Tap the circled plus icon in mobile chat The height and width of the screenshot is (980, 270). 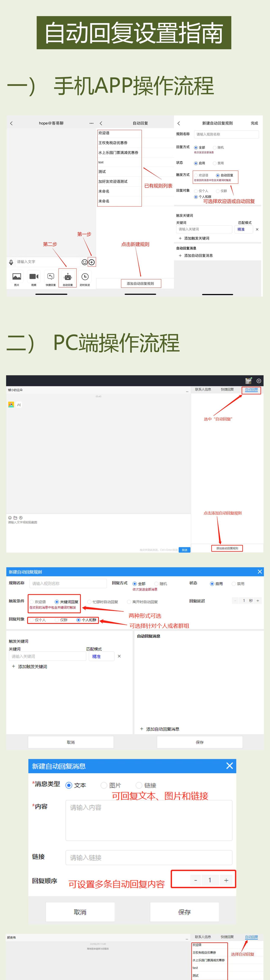92,262
